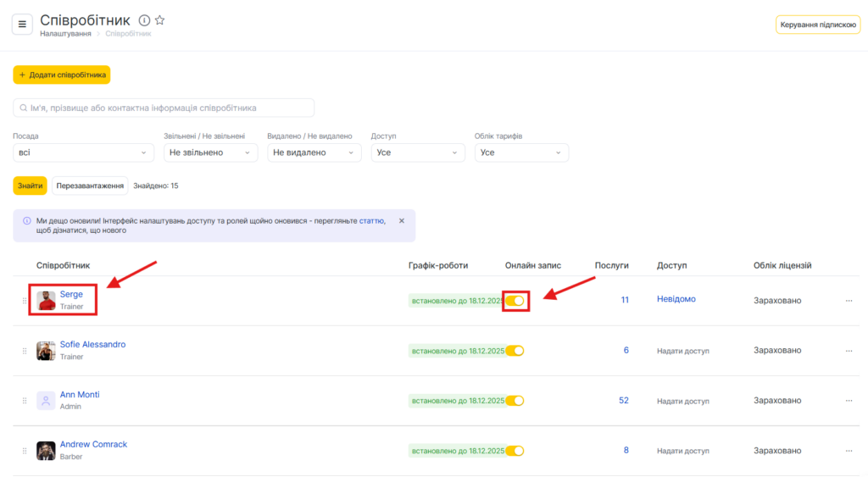Close the update notification banner
Viewport: 868px width, 477px height.
point(402,220)
